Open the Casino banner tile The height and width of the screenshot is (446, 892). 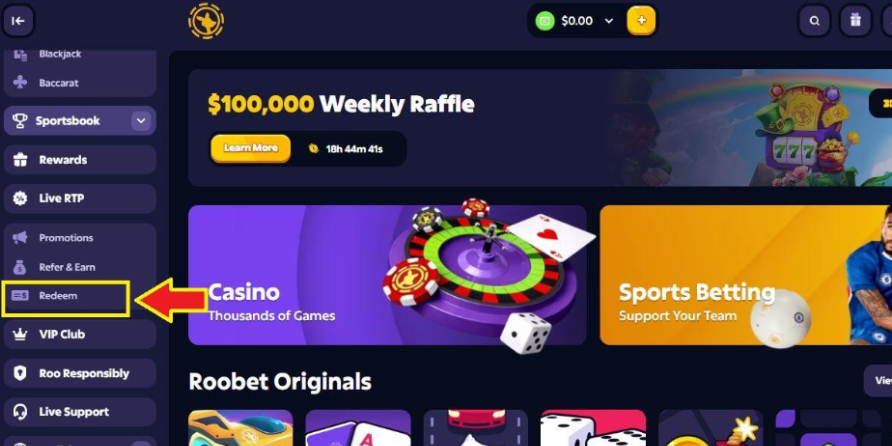387,275
